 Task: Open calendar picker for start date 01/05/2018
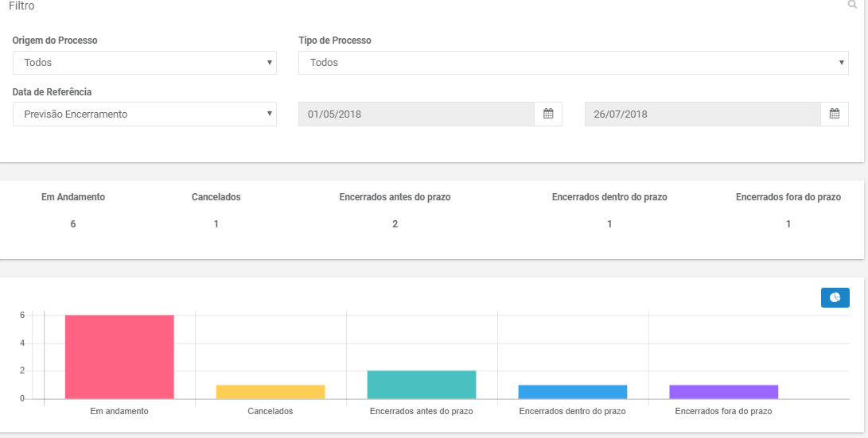pos(548,114)
